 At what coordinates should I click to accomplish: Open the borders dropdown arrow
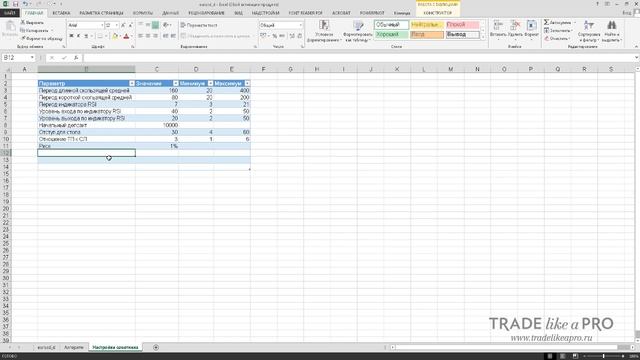tap(106, 36)
